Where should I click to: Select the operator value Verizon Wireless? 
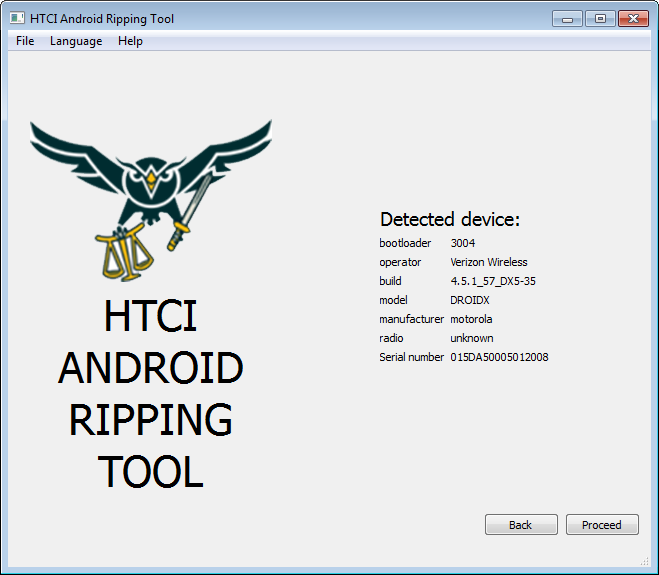tap(489, 262)
